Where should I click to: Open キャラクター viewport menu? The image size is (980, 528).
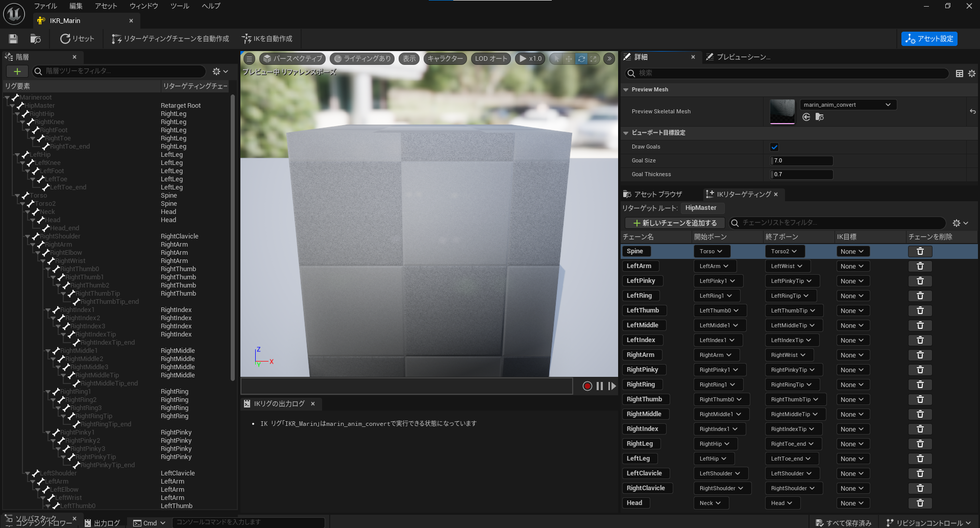(x=445, y=59)
